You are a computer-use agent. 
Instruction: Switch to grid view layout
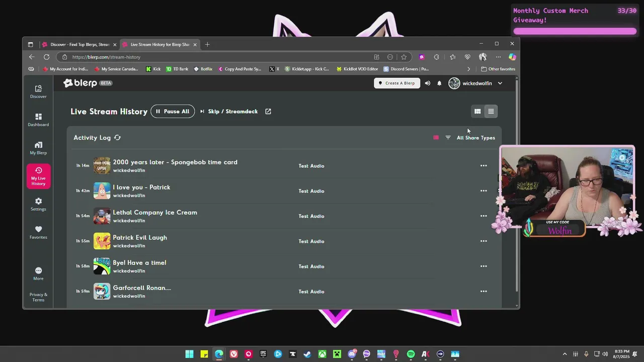click(x=477, y=112)
